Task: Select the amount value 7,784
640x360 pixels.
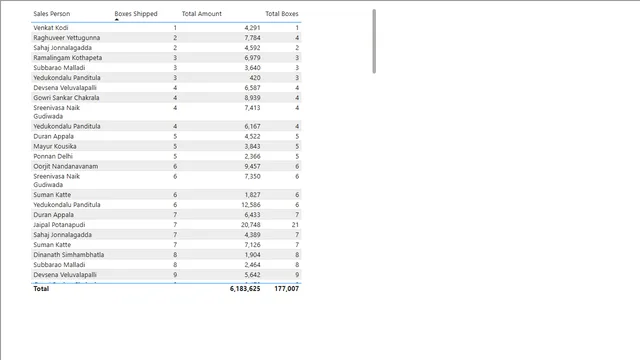Action: 252,38
